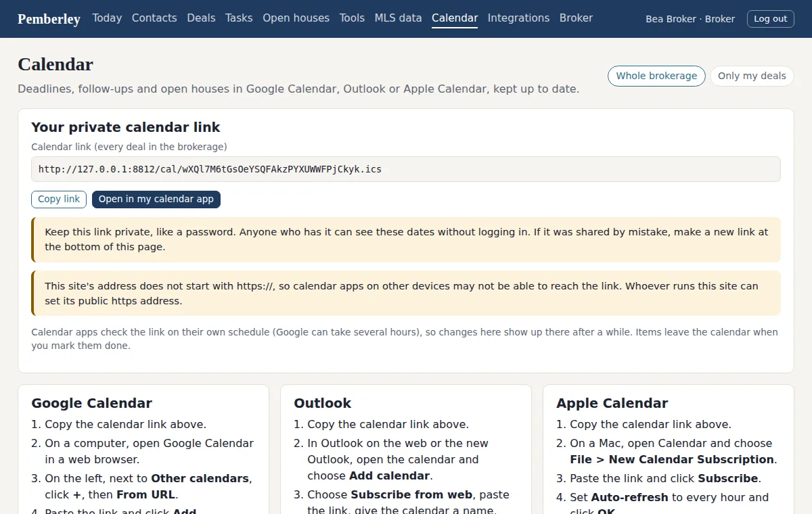The height and width of the screenshot is (514, 812).
Task: Click Open in my calendar app
Action: 156,199
